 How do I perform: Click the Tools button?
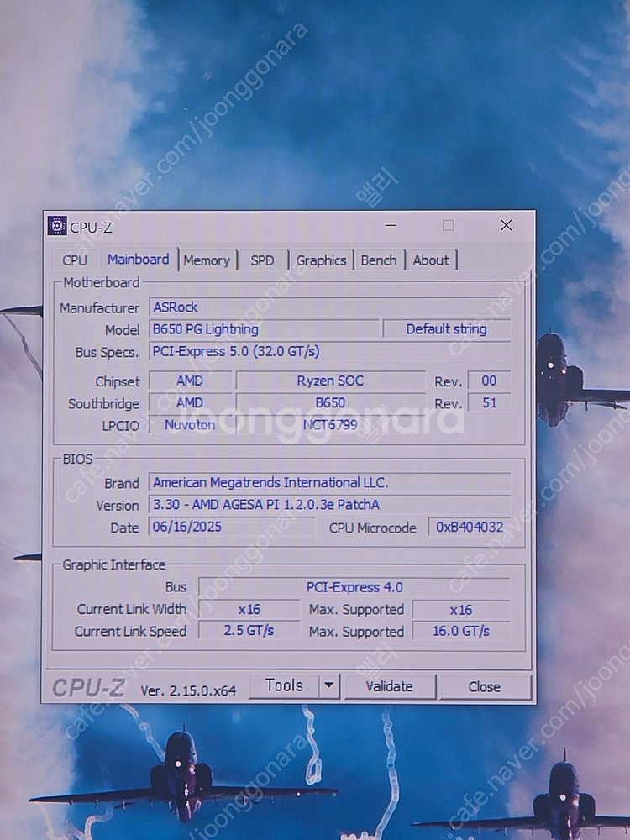[284, 685]
